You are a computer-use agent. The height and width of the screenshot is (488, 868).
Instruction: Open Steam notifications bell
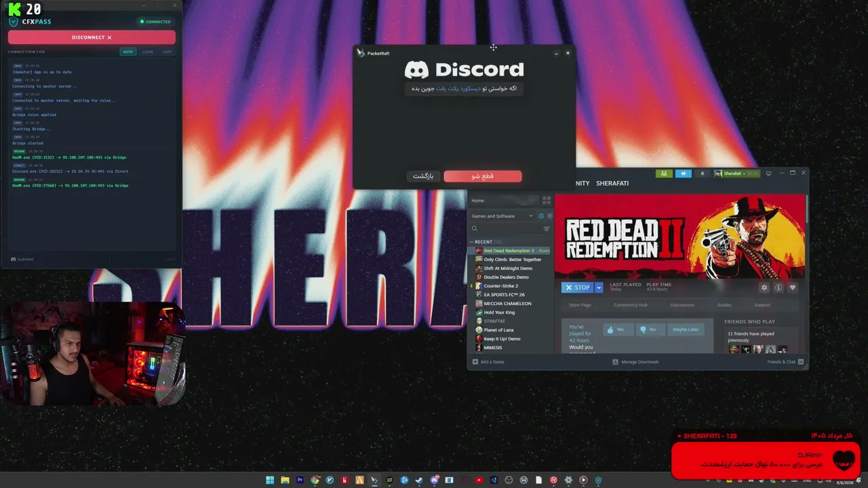tap(703, 174)
